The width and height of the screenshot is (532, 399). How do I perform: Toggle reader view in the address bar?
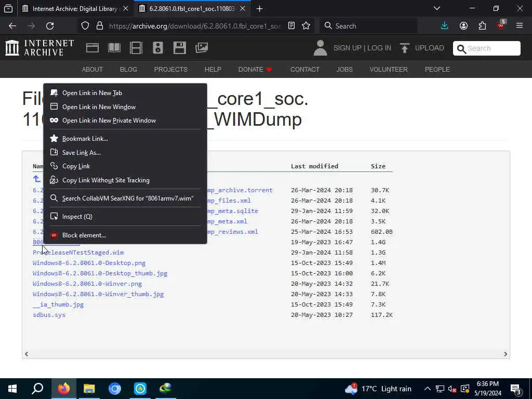(x=291, y=26)
